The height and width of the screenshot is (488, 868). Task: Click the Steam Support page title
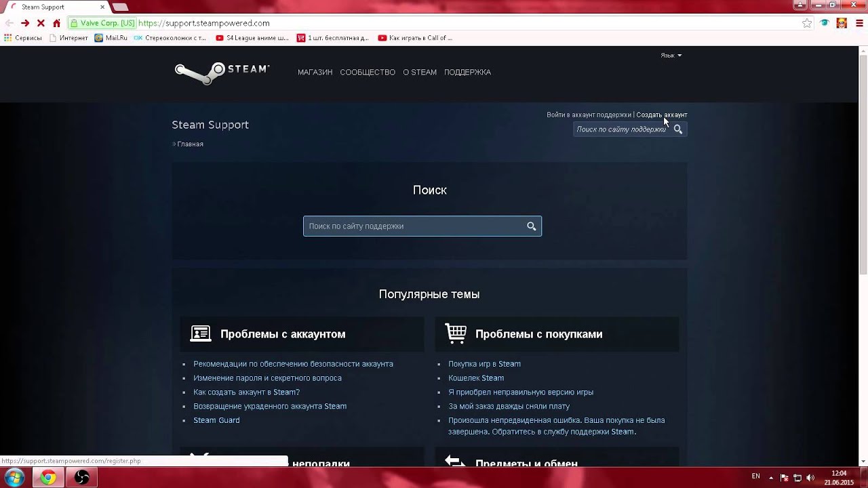coord(210,125)
